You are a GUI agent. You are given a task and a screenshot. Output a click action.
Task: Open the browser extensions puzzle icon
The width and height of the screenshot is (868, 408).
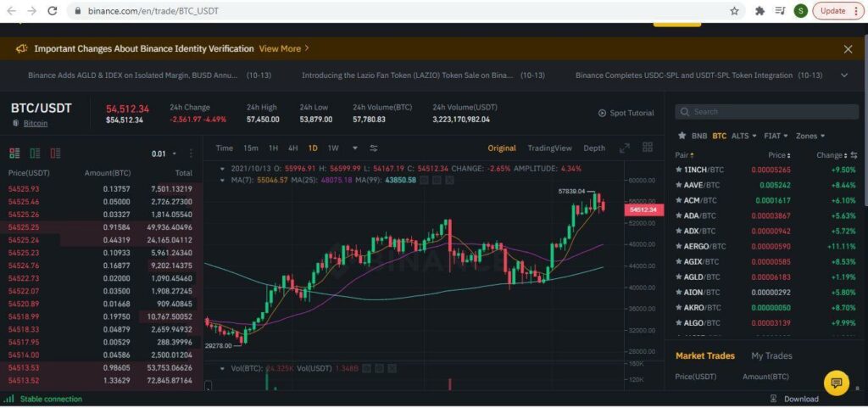[x=760, y=10]
